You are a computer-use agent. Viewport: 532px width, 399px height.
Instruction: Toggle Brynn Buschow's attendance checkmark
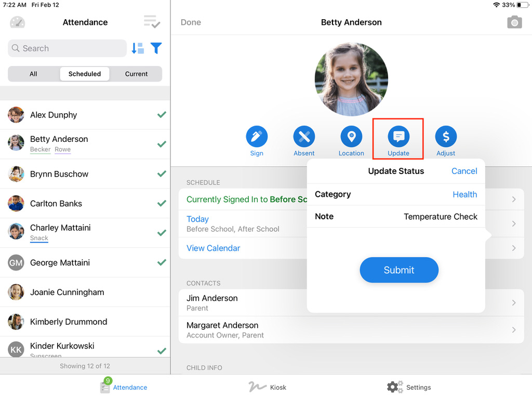[162, 174]
